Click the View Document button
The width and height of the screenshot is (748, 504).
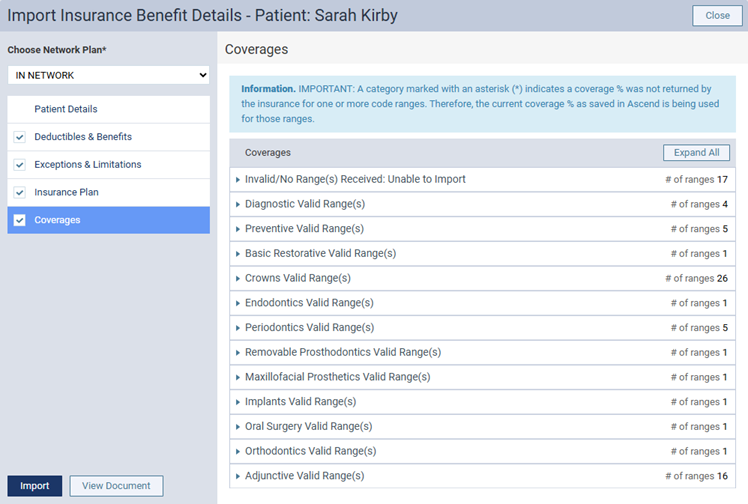(116, 486)
